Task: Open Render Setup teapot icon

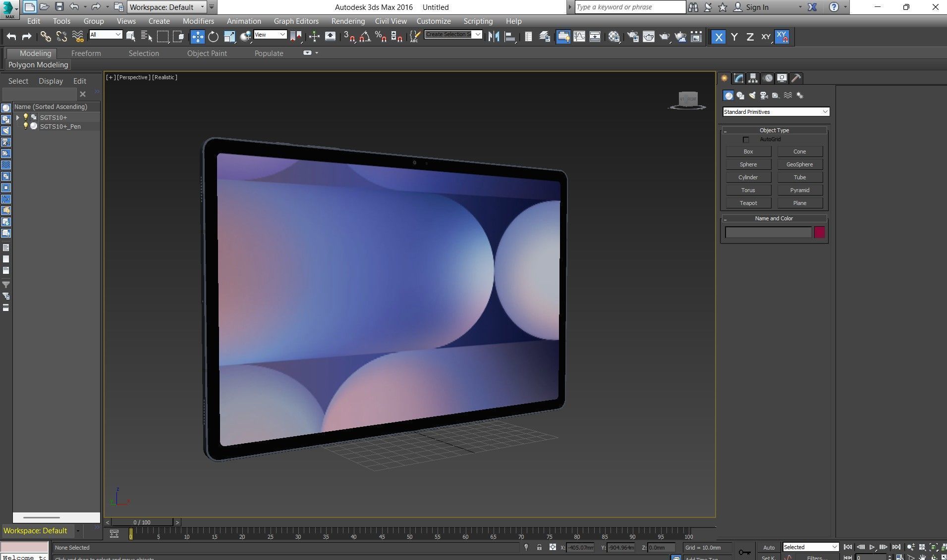Action: (x=633, y=36)
